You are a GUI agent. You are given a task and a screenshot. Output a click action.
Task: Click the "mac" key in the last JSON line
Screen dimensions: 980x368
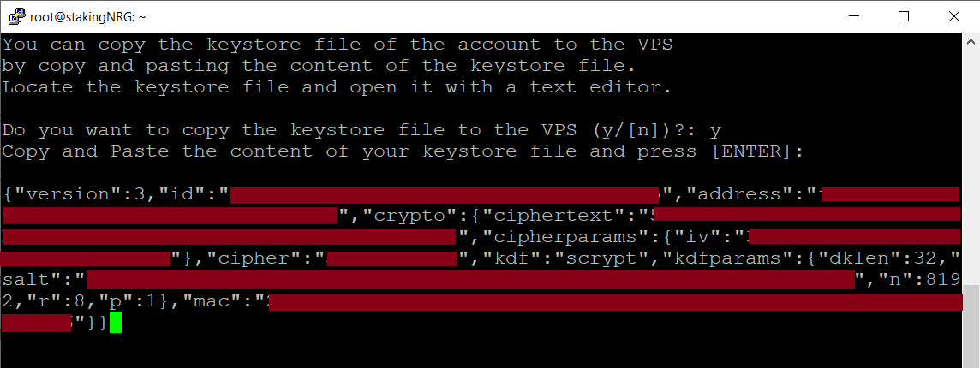tap(212, 302)
